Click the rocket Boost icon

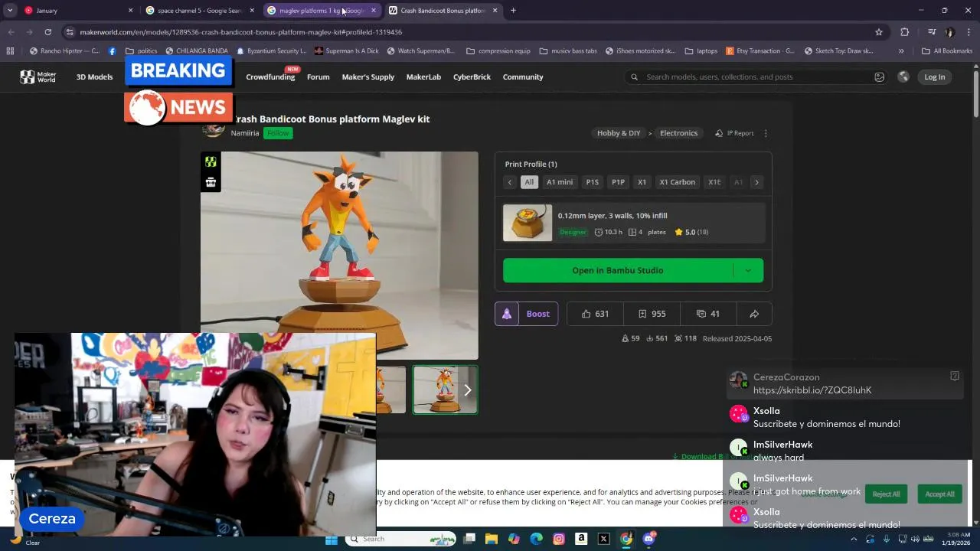pyautogui.click(x=506, y=314)
